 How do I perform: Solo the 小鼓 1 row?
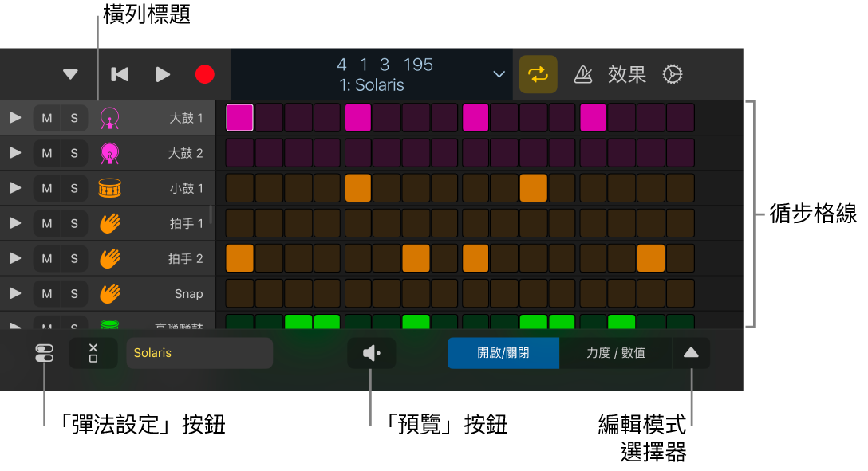(x=74, y=188)
